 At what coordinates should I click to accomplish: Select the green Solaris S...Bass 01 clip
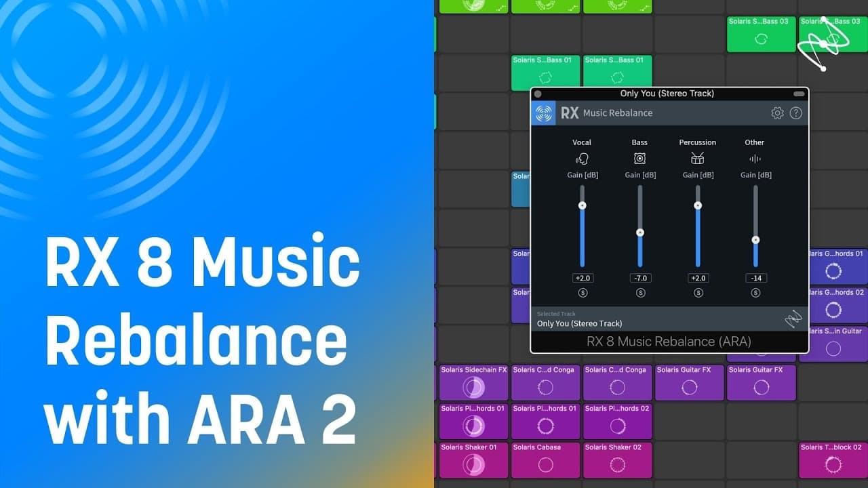[545, 71]
